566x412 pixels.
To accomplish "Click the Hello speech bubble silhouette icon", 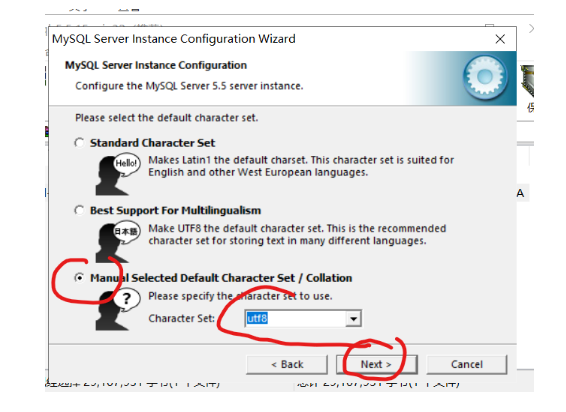I will tap(118, 175).
